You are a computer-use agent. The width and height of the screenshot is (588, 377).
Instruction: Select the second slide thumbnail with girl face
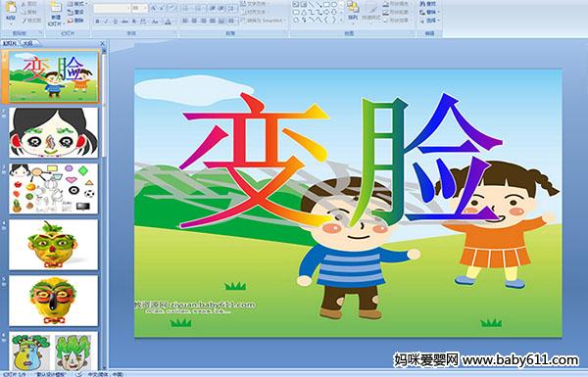coord(53,132)
